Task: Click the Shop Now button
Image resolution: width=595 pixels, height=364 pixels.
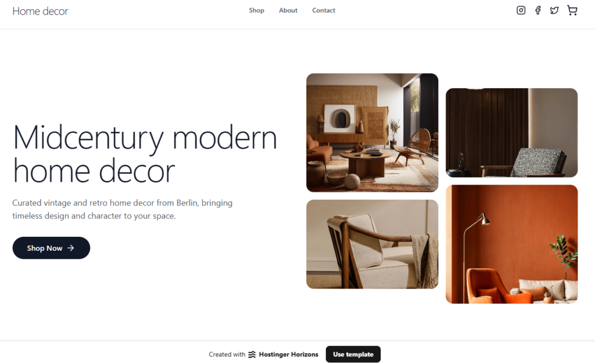Action: point(51,248)
